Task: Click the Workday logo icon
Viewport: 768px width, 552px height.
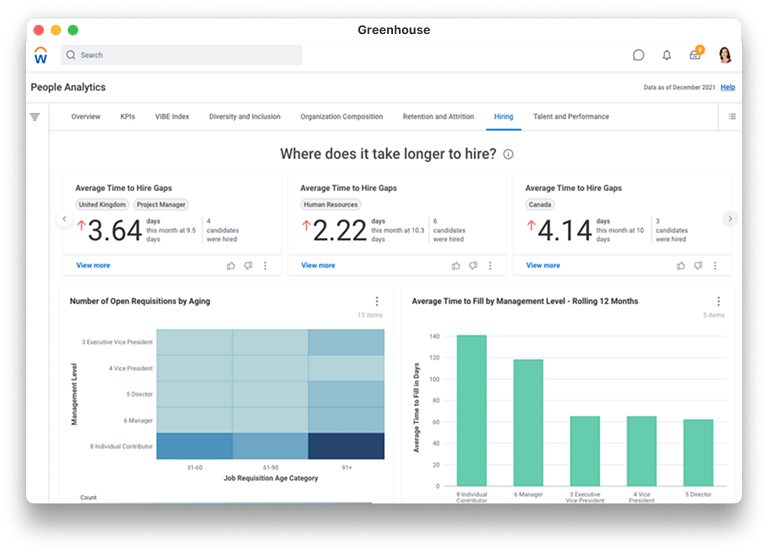Action: pyautogui.click(x=41, y=55)
